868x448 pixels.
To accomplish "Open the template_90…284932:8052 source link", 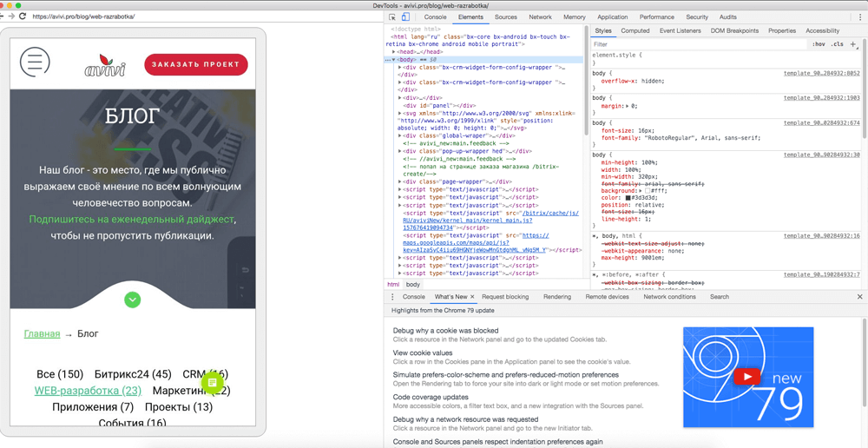I will [x=821, y=73].
